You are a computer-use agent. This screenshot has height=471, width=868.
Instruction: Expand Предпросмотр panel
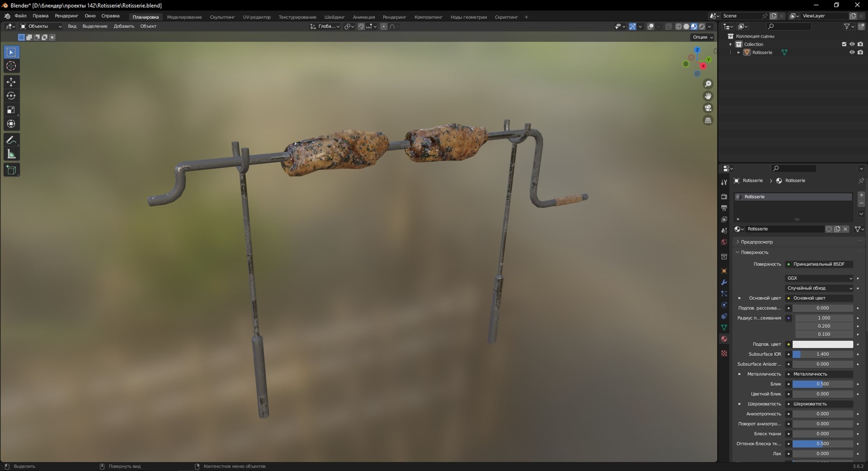(x=757, y=242)
